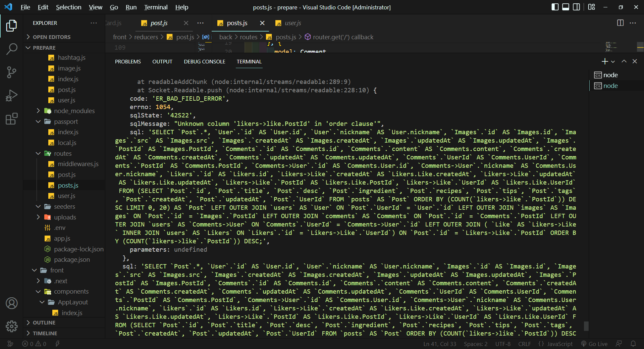Image resolution: width=644 pixels, height=349 pixels.
Task: Toggle the bottom panel layout button
Action: (566, 7)
